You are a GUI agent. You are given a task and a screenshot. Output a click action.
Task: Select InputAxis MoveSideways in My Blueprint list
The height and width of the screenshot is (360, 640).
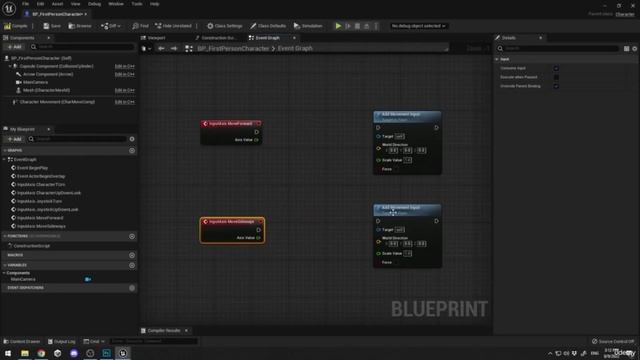click(41, 226)
